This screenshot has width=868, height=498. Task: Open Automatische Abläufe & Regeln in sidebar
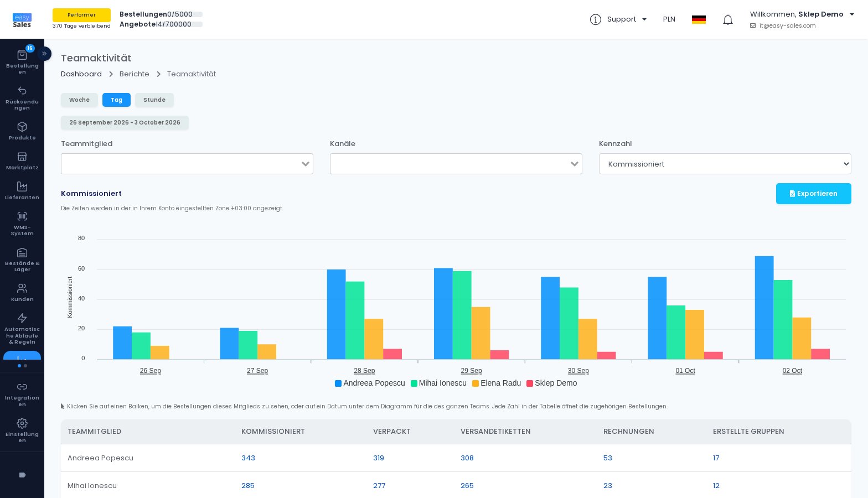click(22, 328)
